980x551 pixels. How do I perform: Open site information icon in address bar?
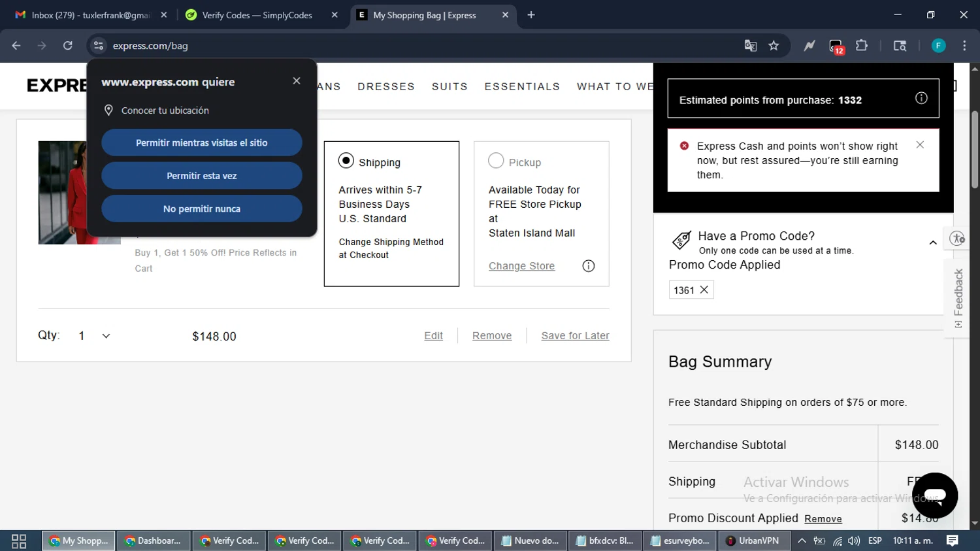99,46
